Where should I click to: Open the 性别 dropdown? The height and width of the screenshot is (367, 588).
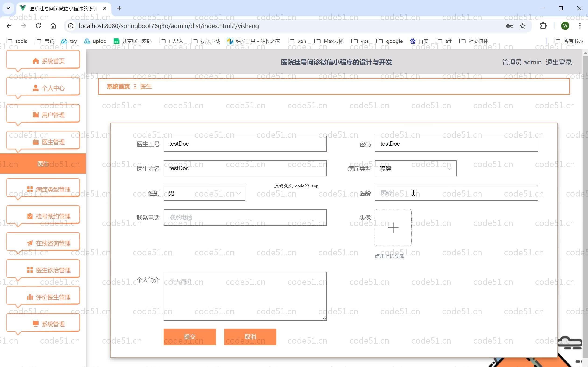coord(204,193)
